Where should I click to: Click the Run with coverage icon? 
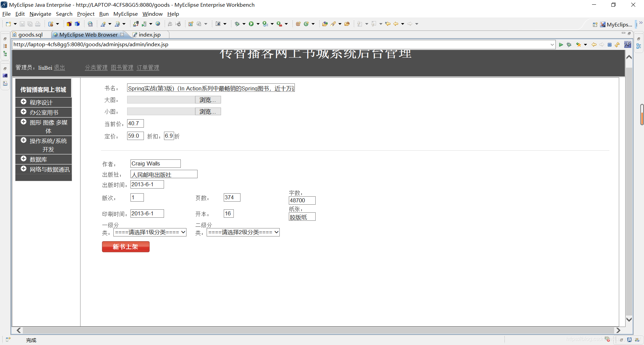tap(265, 24)
